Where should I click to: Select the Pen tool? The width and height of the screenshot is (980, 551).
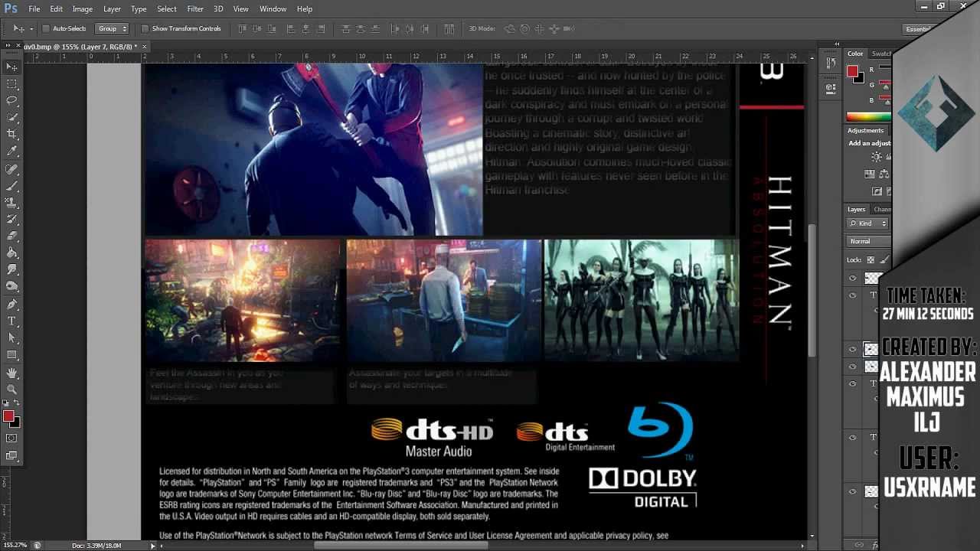[x=12, y=305]
